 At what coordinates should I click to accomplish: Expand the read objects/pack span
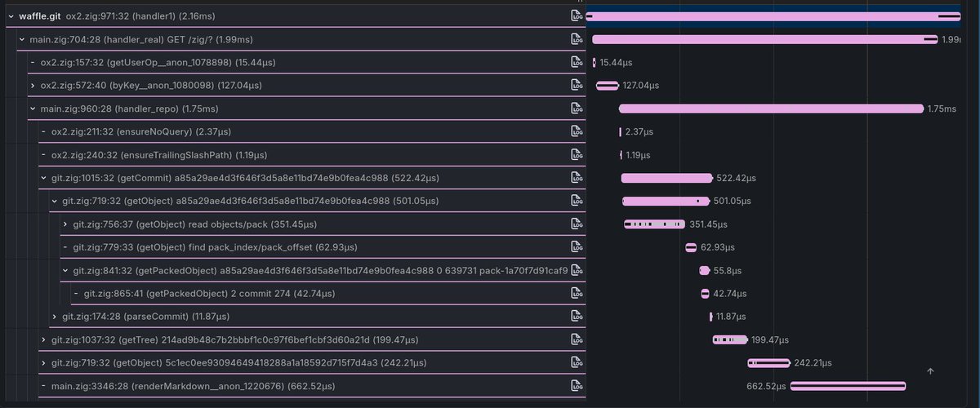[65, 224]
